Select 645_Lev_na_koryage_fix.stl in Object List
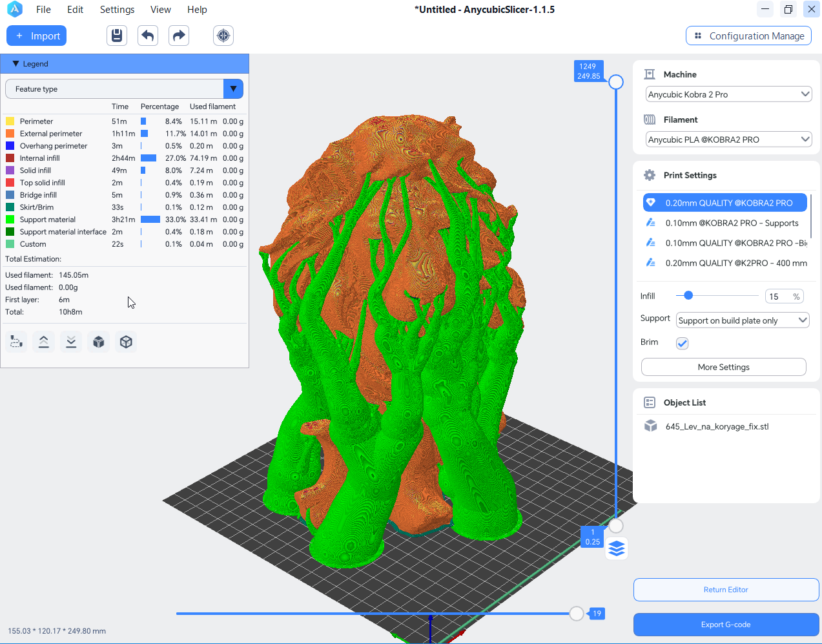822x644 pixels. (717, 426)
